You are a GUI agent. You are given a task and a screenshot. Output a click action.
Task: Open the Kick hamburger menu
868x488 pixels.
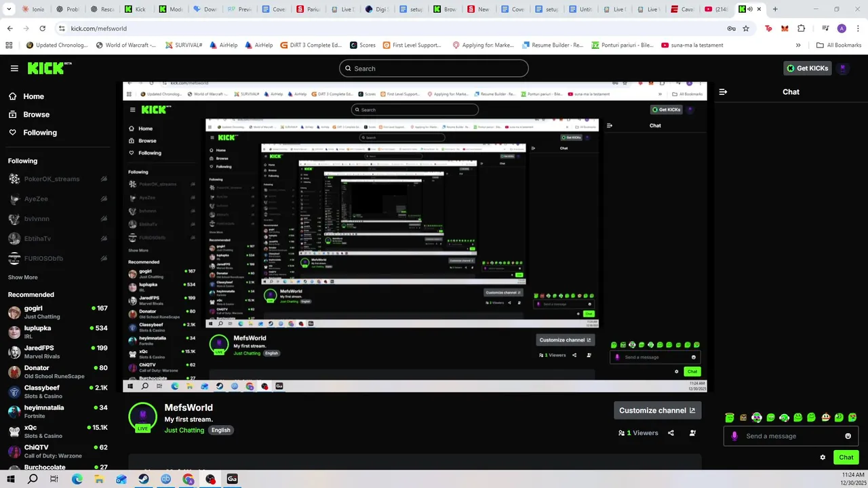[x=14, y=68]
